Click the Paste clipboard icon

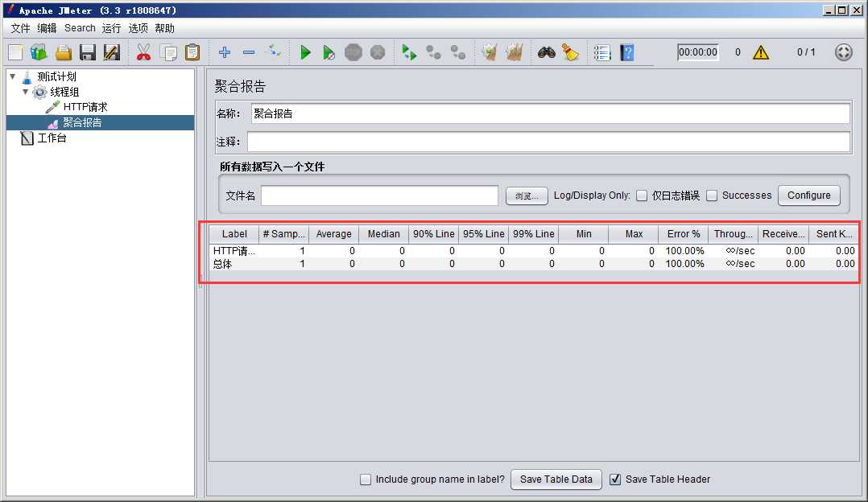point(192,52)
